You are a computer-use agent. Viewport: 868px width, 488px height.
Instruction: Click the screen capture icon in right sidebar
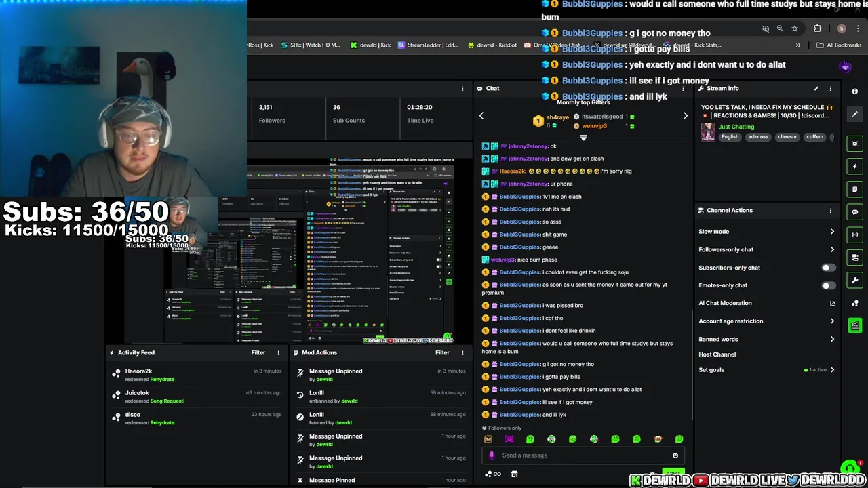[854, 144]
